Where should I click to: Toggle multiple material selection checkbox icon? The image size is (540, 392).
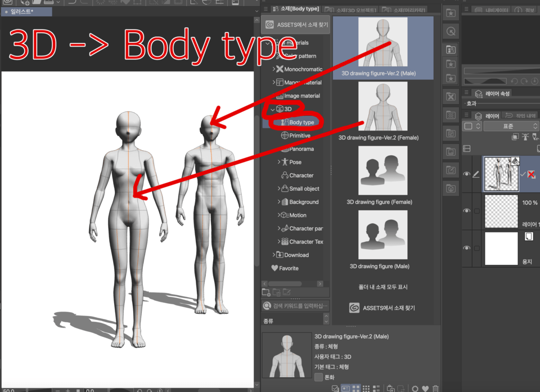point(335,388)
